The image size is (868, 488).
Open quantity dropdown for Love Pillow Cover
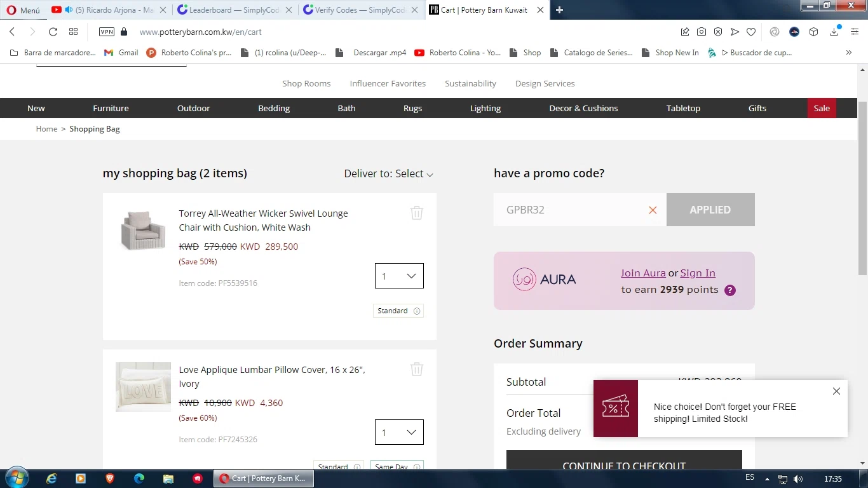click(399, 432)
